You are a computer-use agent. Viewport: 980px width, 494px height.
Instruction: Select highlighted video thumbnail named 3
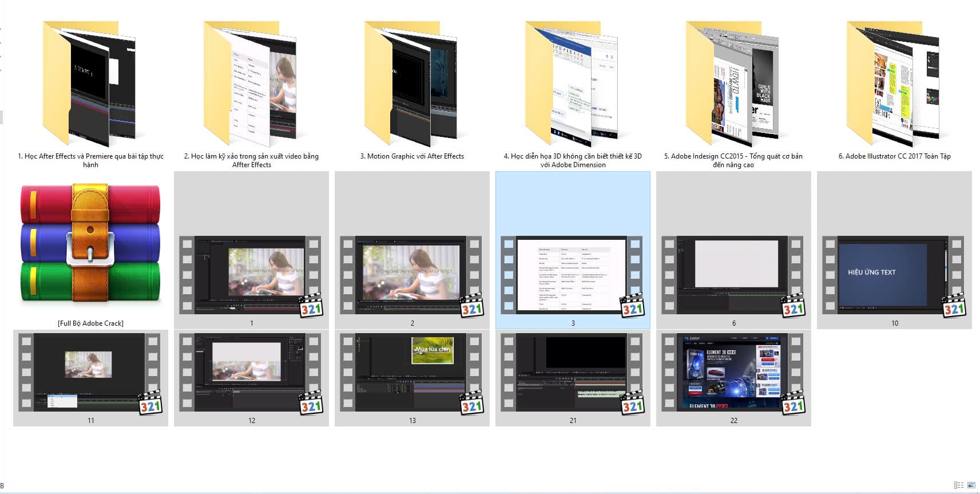coord(573,275)
